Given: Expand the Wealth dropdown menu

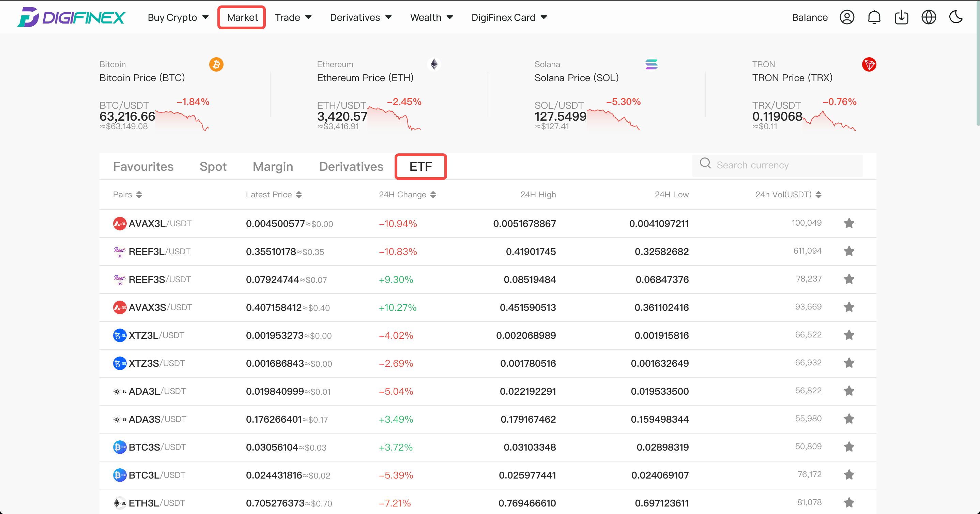Looking at the screenshot, I should [x=431, y=17].
